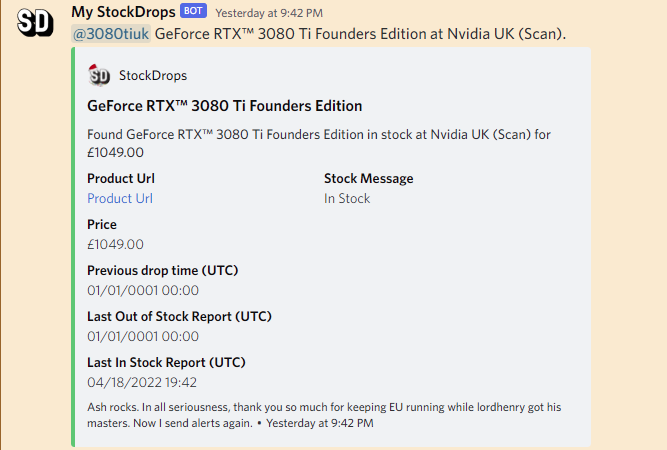Click the @3080tiuk role mention
667x450 pixels.
click(x=111, y=34)
